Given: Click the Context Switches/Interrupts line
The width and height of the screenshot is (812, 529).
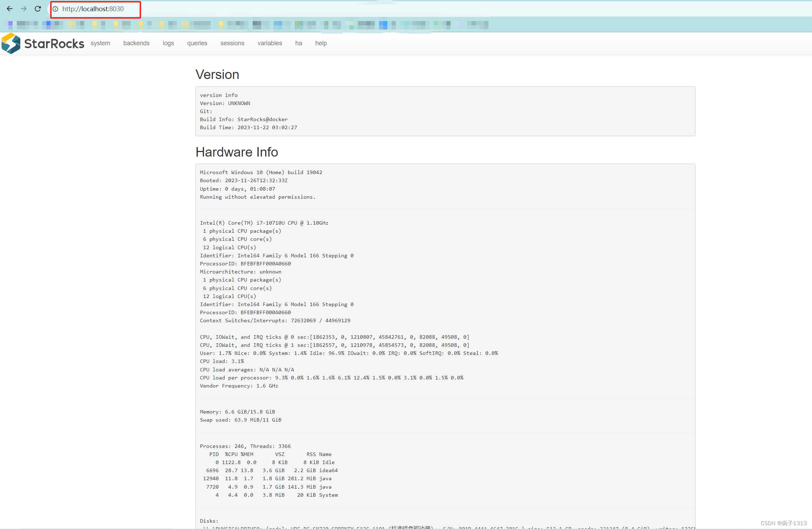Looking at the screenshot, I should (x=275, y=320).
